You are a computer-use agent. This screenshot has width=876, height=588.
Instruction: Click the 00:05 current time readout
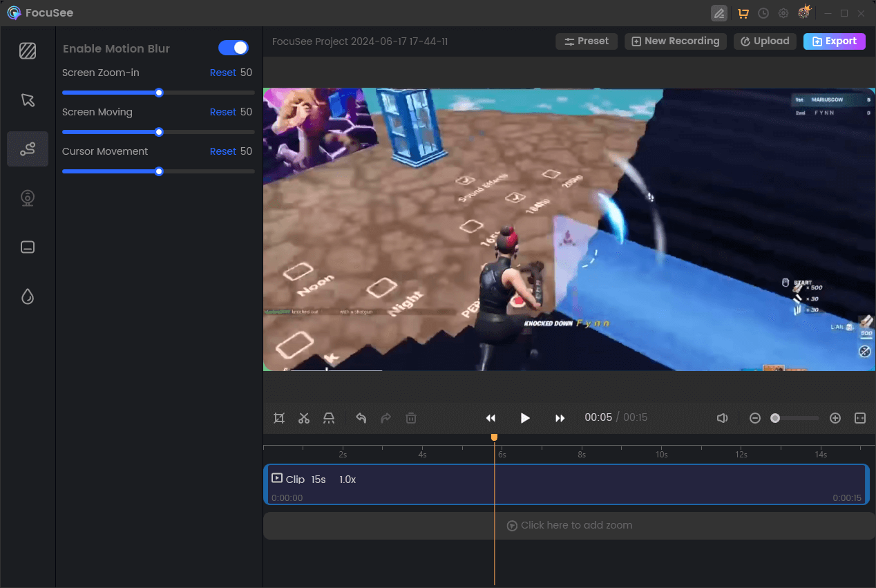point(598,417)
